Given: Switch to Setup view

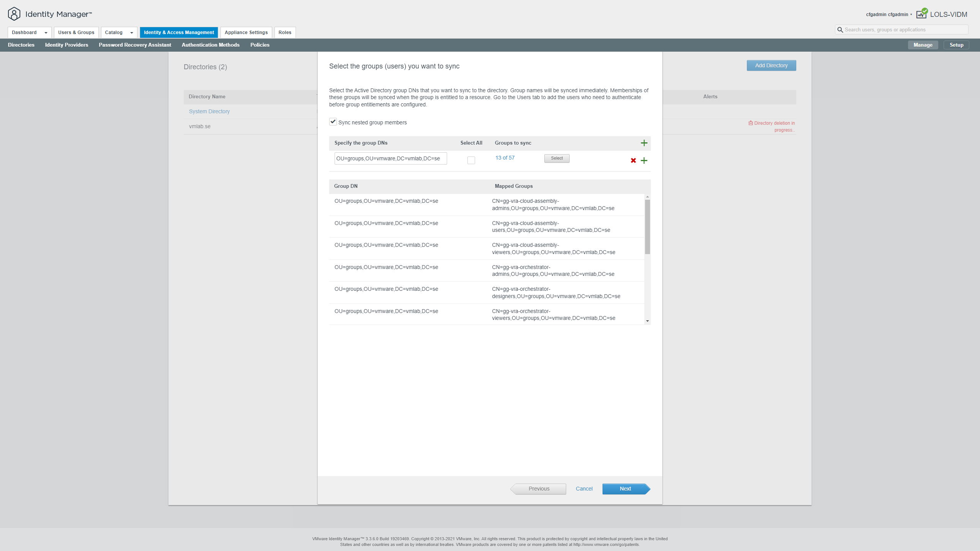Looking at the screenshot, I should [956, 45].
